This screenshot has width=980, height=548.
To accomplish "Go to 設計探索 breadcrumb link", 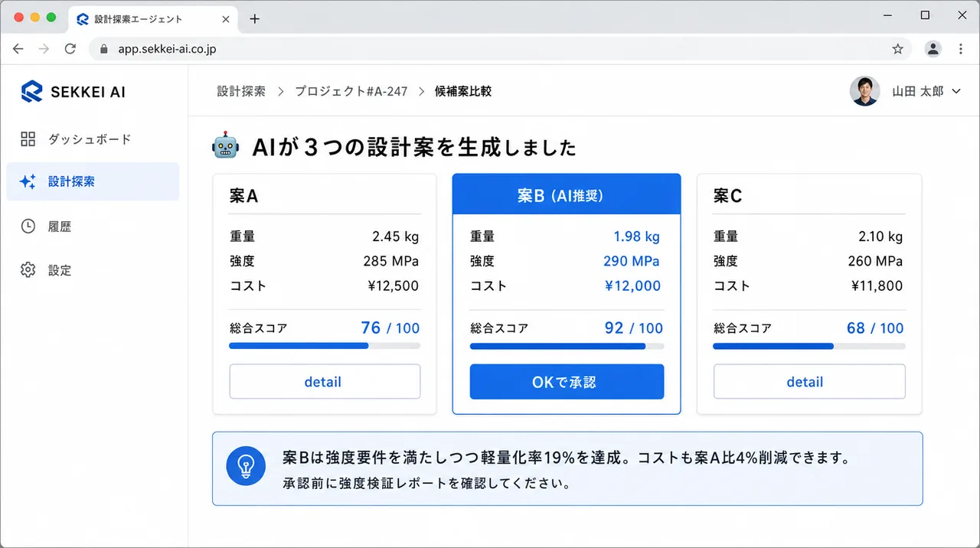I will (241, 91).
